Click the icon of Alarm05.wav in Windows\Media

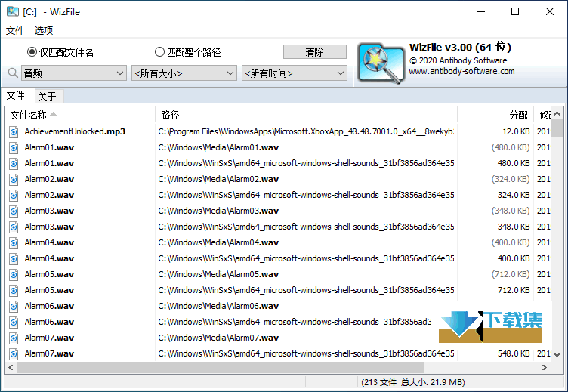(13, 274)
